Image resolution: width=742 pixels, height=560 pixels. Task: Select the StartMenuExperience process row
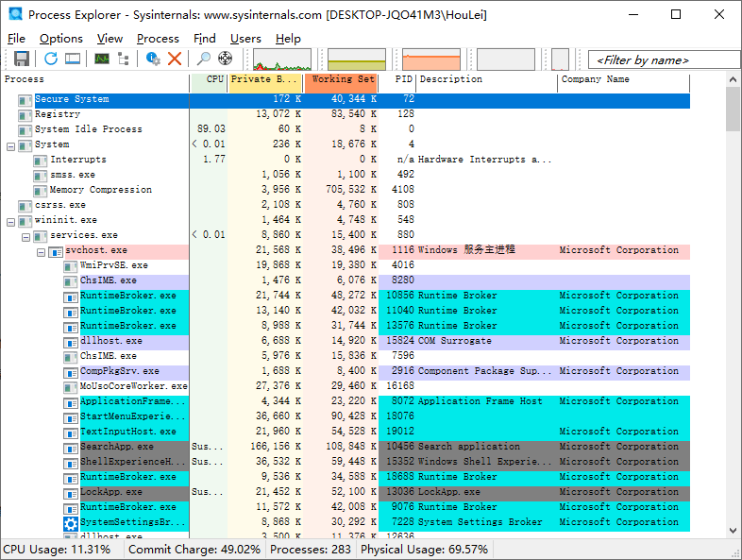coord(346,416)
